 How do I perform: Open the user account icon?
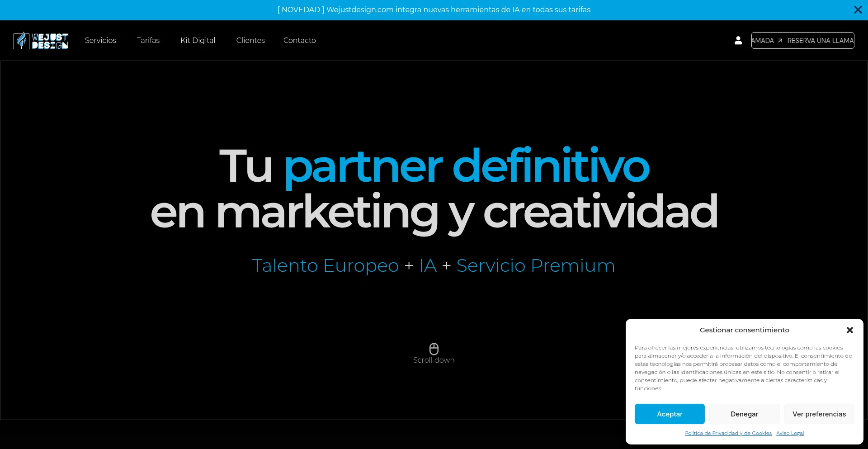(738, 41)
